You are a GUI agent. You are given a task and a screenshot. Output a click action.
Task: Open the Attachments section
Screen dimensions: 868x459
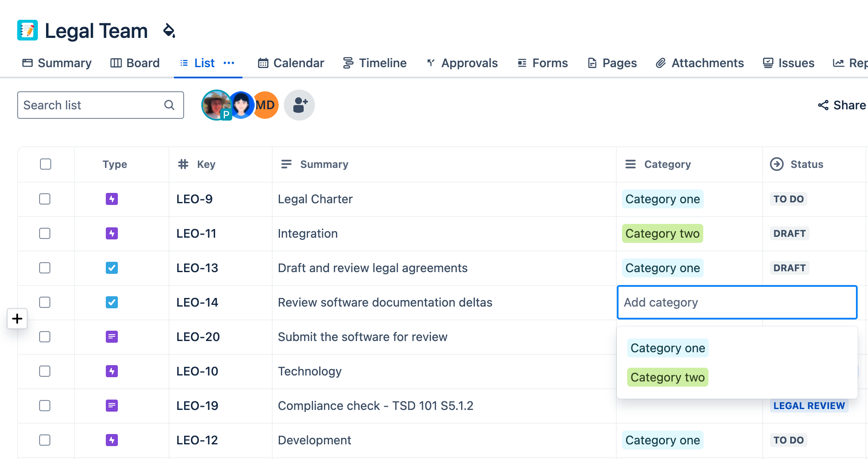point(699,63)
